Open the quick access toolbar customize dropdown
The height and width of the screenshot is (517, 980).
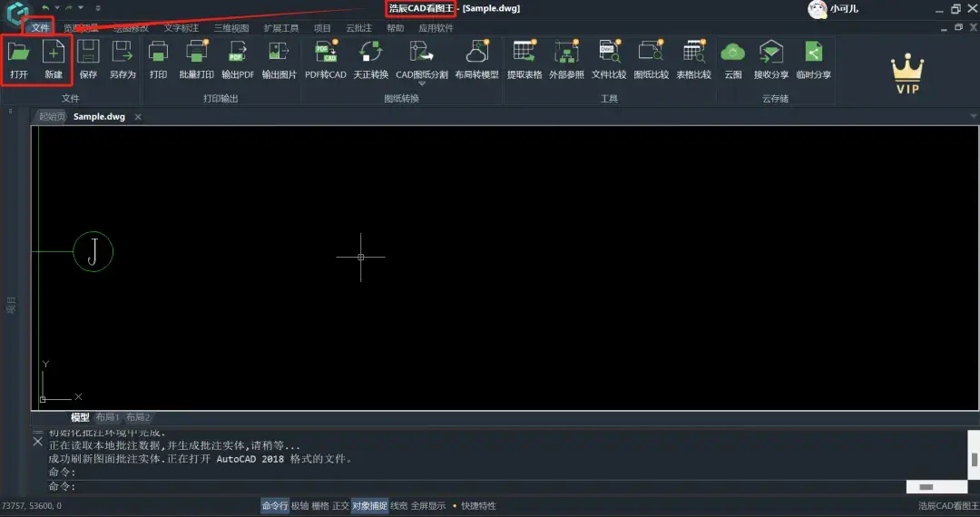pos(98,8)
